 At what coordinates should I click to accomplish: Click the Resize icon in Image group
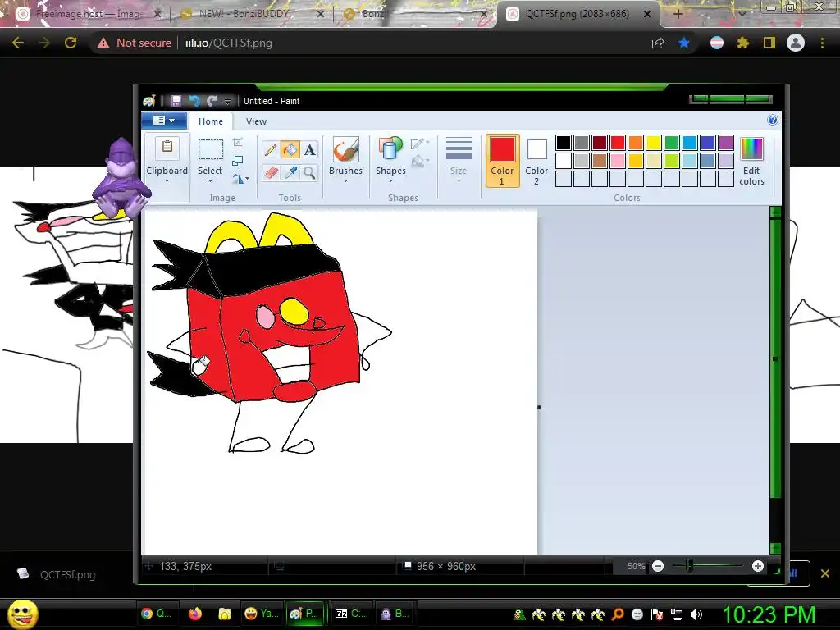[238, 161]
